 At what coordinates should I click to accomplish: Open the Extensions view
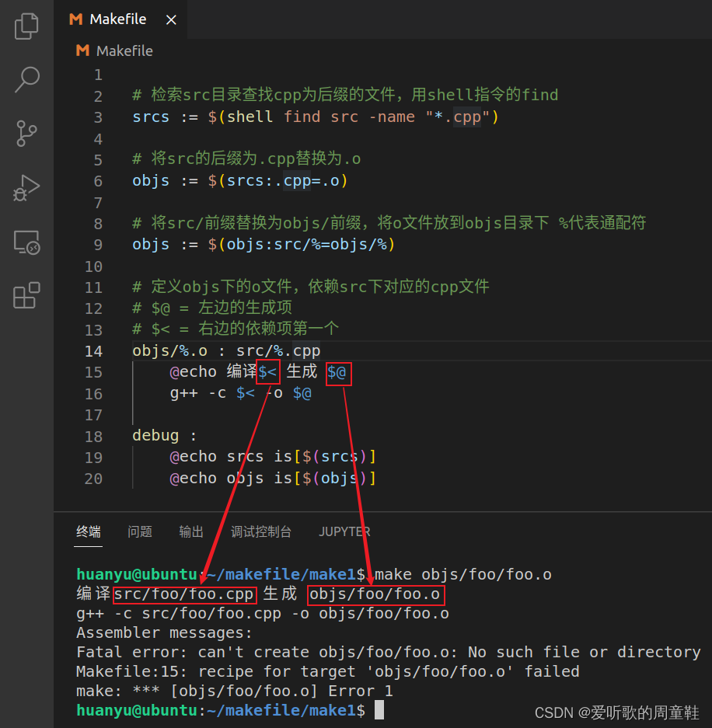coord(26,295)
